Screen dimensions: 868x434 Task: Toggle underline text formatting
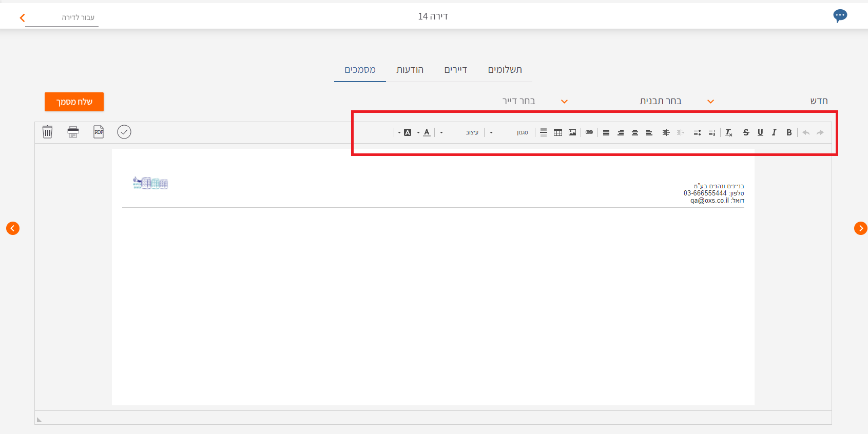[760, 132]
